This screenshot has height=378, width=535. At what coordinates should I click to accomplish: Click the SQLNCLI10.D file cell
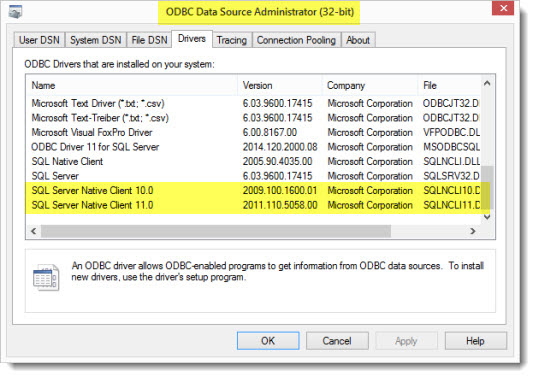[x=451, y=190]
